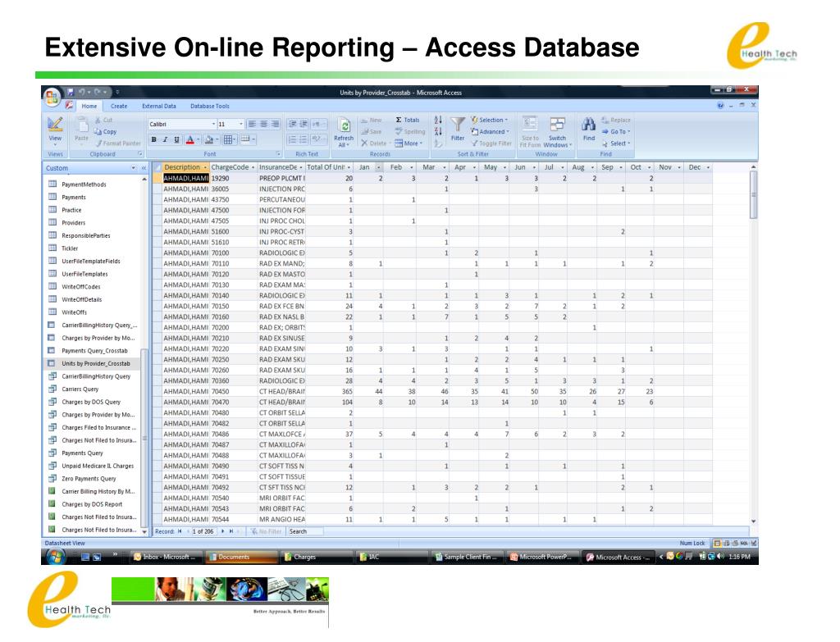Image resolution: width=840 pixels, height=642 pixels.
Task: Click the Copy icon in Clipboard group
Action: [x=105, y=131]
